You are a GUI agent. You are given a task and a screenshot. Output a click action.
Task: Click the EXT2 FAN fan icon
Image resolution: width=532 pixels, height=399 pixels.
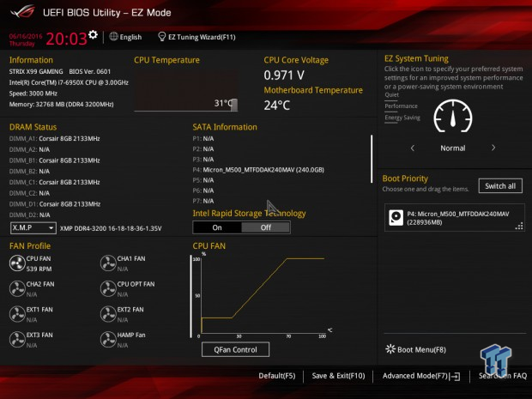108,314
